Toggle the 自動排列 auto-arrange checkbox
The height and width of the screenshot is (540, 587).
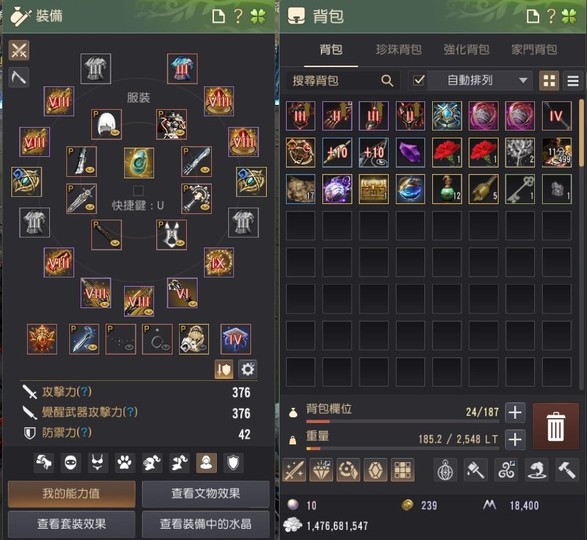[419, 80]
